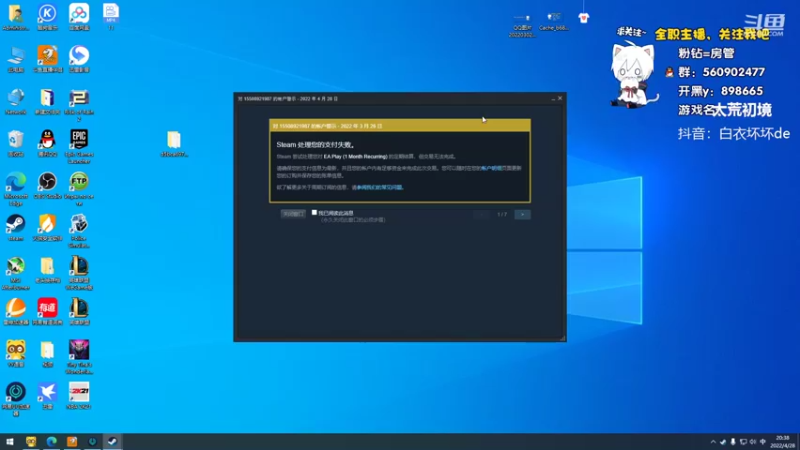Open Edge from the taskbar
Viewport: 800px width, 450px height.
[x=52, y=441]
